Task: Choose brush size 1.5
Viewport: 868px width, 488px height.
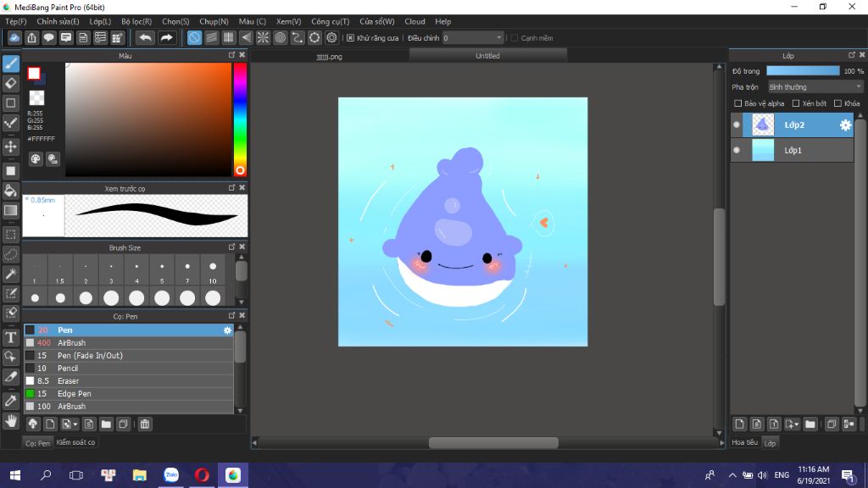Action: 60,270
